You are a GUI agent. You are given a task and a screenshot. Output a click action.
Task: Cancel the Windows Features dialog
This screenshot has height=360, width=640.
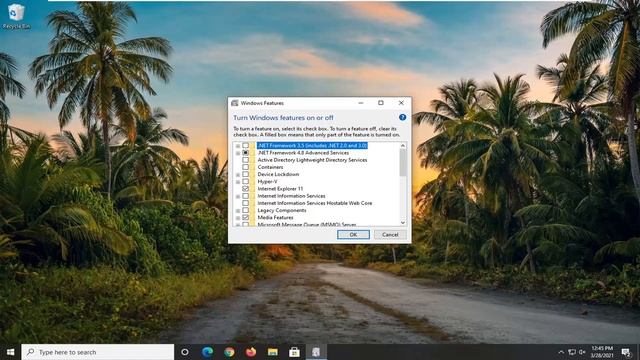(x=390, y=235)
